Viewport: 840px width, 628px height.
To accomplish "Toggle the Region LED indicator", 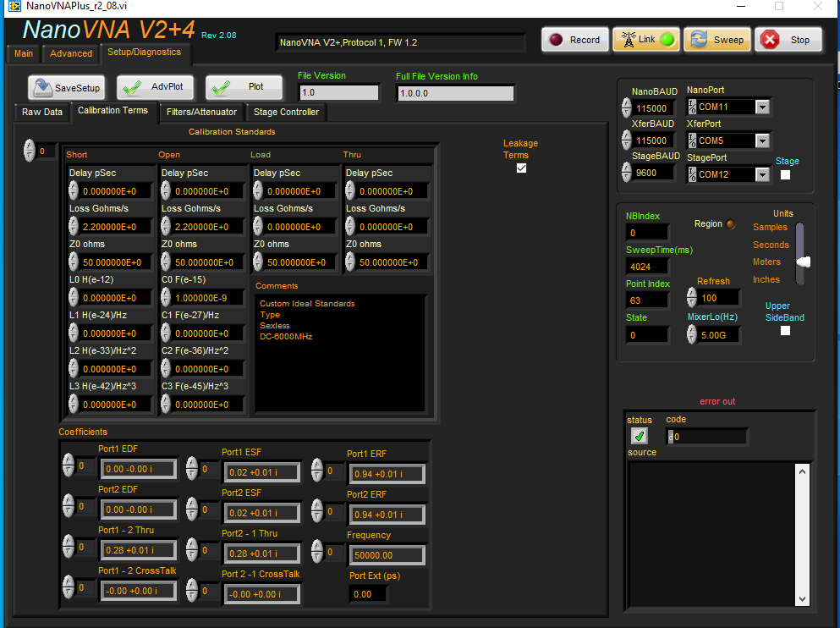I will coord(730,224).
